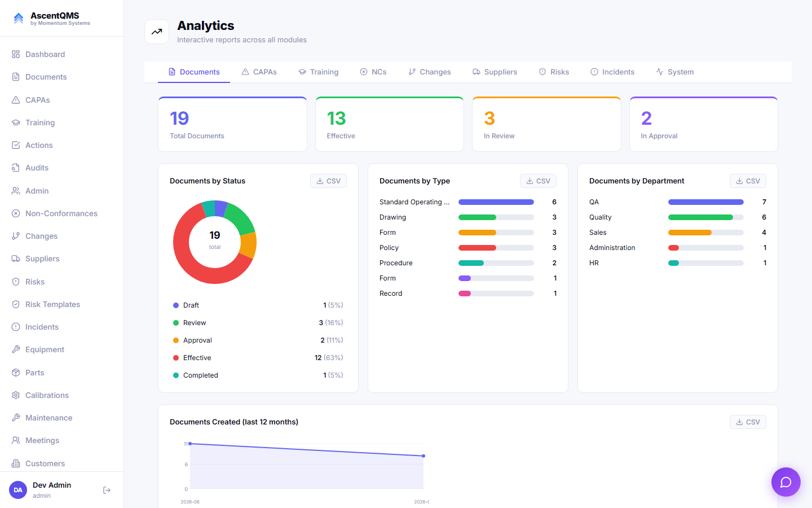Viewport: 812px width, 508px height.
Task: Click the AscentQMS logo icon
Action: [x=19, y=19]
